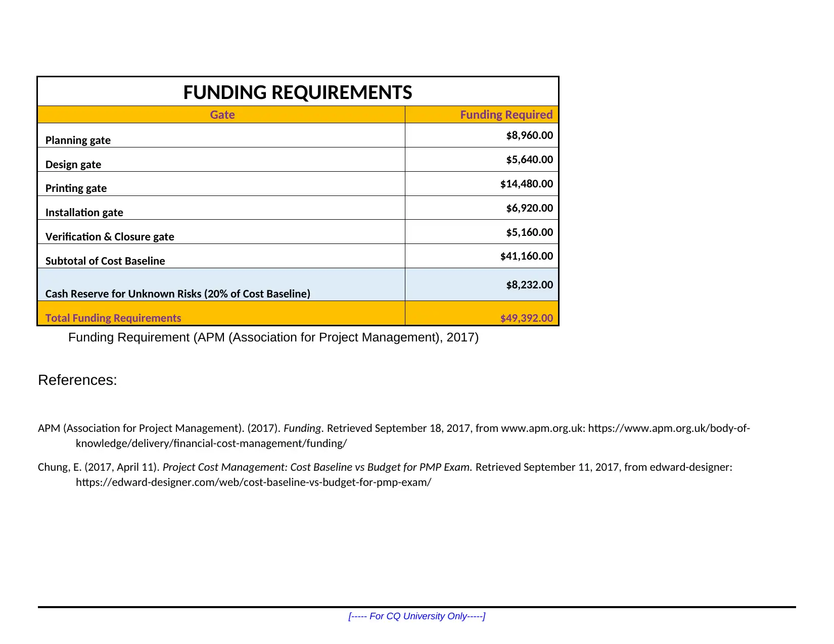Select the $49,392.00 total amount

tap(527, 318)
